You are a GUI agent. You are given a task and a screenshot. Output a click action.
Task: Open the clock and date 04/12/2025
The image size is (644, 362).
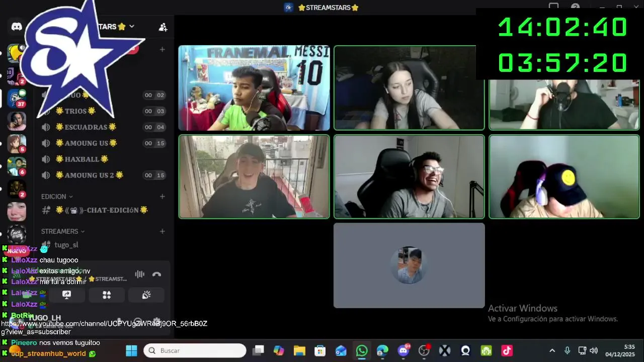point(621,350)
